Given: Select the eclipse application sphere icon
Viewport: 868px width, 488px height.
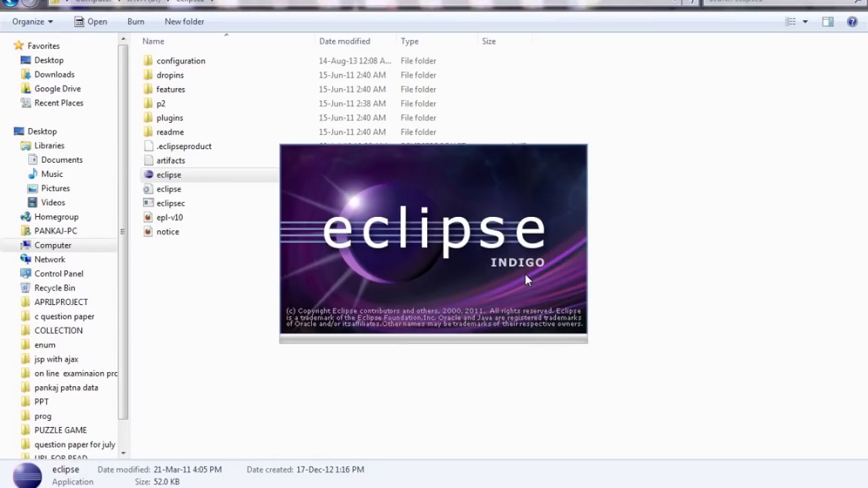Looking at the screenshot, I should (x=149, y=174).
